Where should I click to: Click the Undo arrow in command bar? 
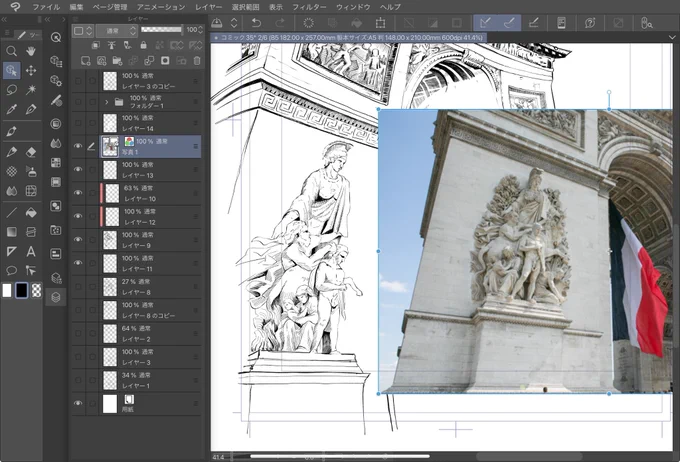click(x=257, y=23)
